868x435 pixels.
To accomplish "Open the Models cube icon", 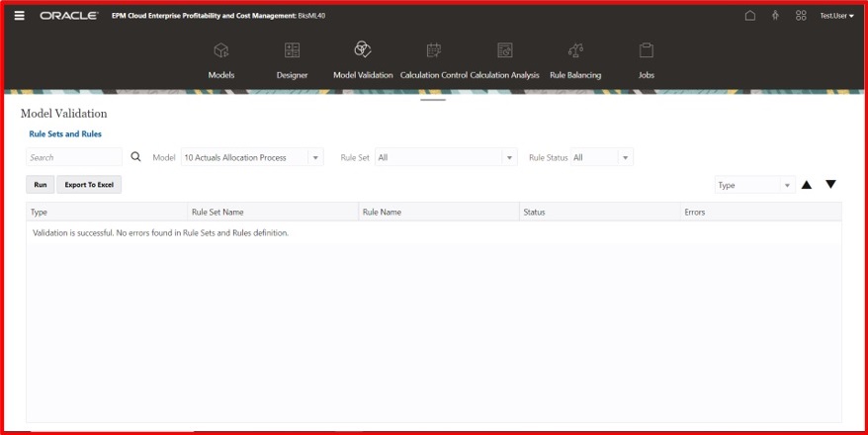I will click(x=221, y=50).
